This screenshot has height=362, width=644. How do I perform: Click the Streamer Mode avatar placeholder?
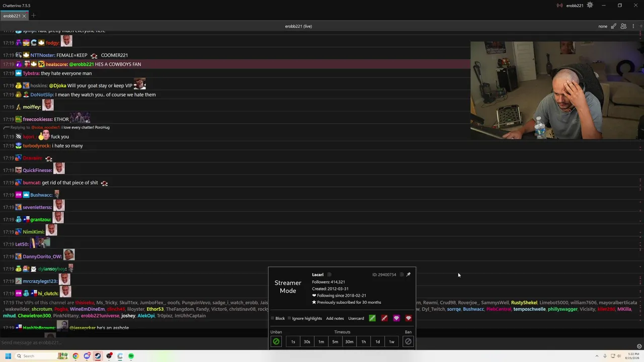click(288, 287)
